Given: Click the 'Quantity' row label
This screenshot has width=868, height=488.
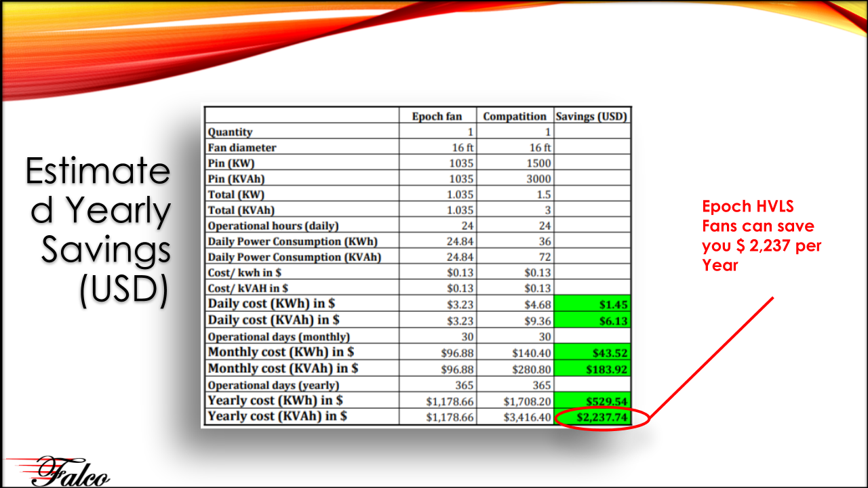Looking at the screenshot, I should point(230,132).
